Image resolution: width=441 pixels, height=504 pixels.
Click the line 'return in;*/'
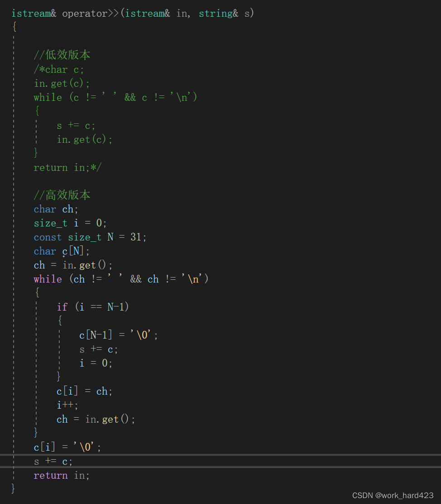[x=68, y=167]
